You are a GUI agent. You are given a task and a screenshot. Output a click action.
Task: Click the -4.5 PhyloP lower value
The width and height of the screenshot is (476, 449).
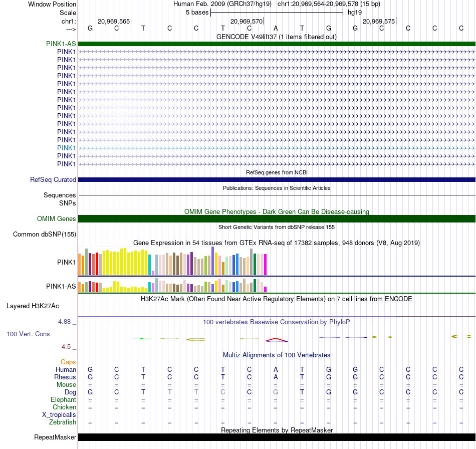tap(65, 347)
